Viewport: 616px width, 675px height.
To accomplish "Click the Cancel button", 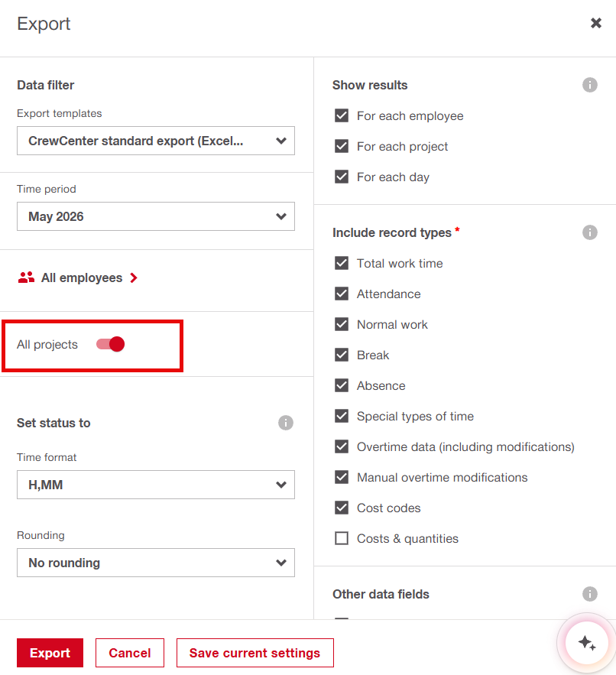I will pos(130,653).
